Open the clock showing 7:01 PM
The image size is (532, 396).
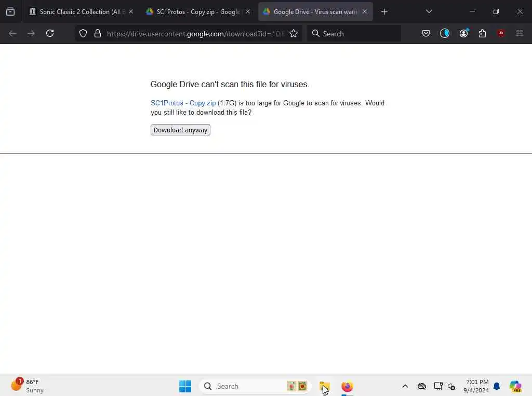(476, 386)
